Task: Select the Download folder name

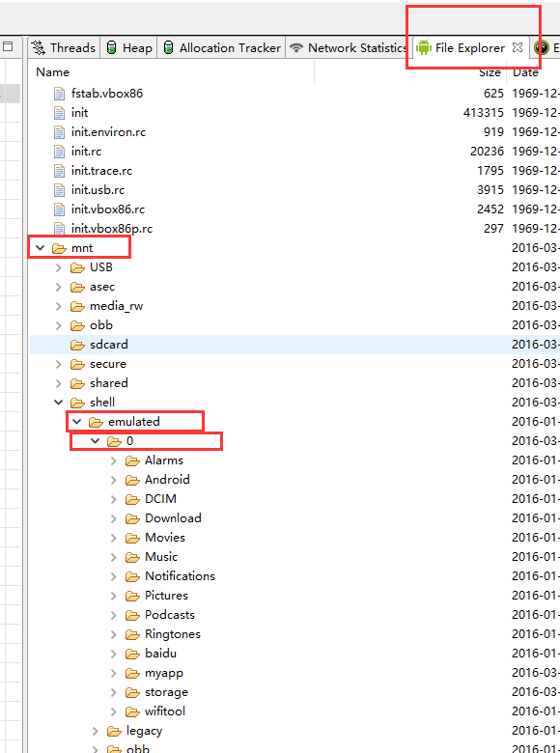Action: (174, 518)
